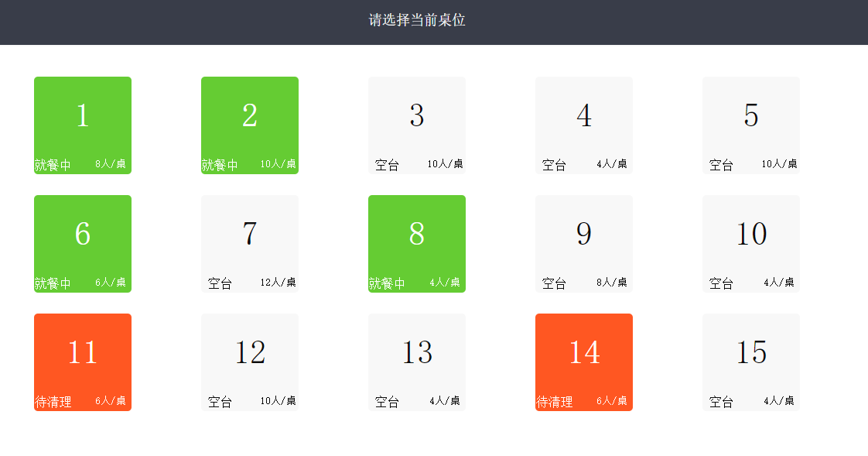868x456 pixels.
Task: Click 6人/桌 capacity on table 11
Action: click(110, 401)
